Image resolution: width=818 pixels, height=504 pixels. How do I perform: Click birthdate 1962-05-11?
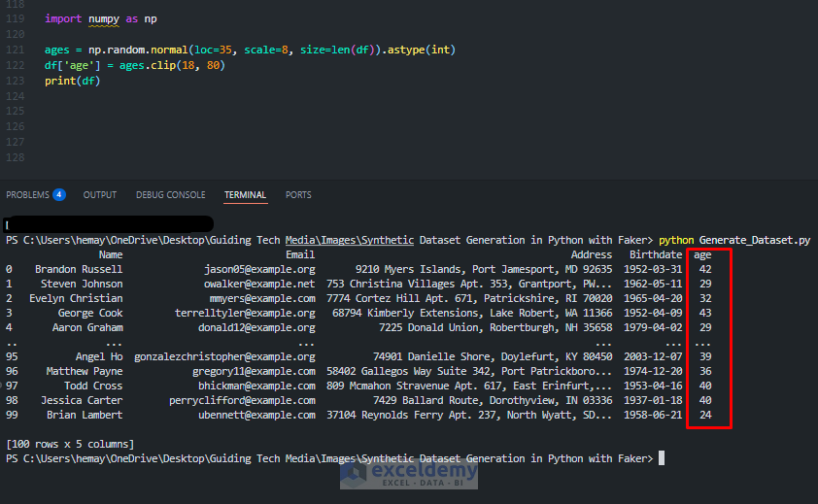pyautogui.click(x=653, y=284)
